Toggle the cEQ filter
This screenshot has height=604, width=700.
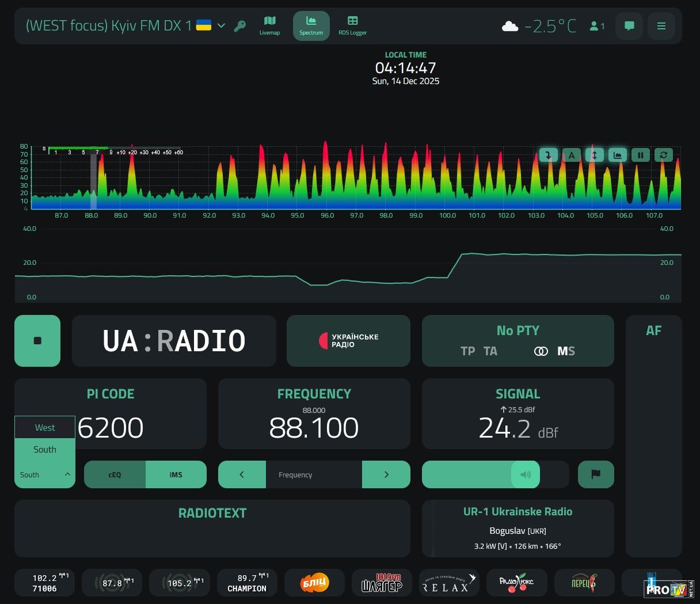pyautogui.click(x=115, y=474)
